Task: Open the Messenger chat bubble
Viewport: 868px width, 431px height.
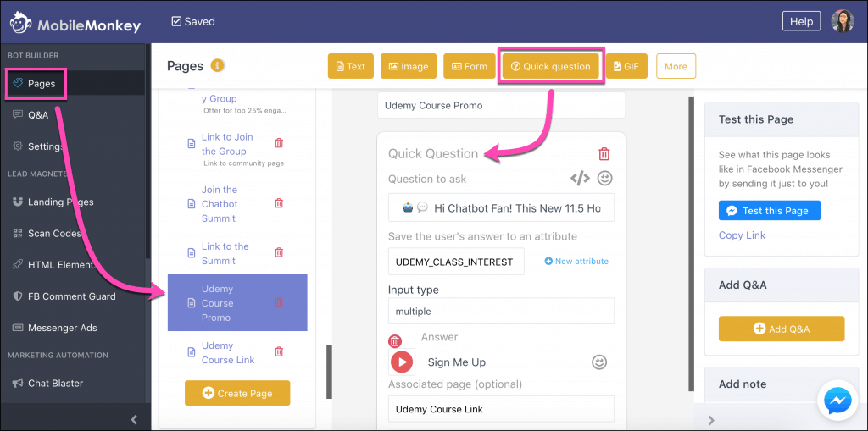Action: tap(837, 401)
